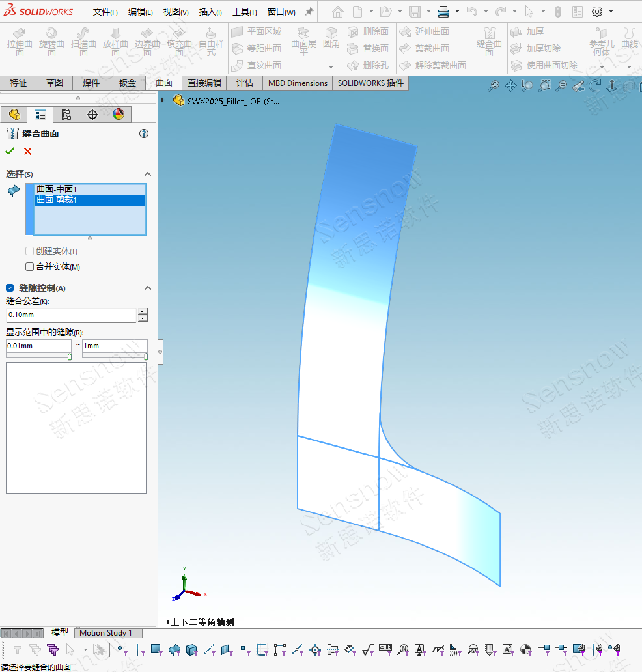Viewport: 642px width, 672px height.
Task: Switch to the Motion Study 1 tab
Action: [105, 633]
